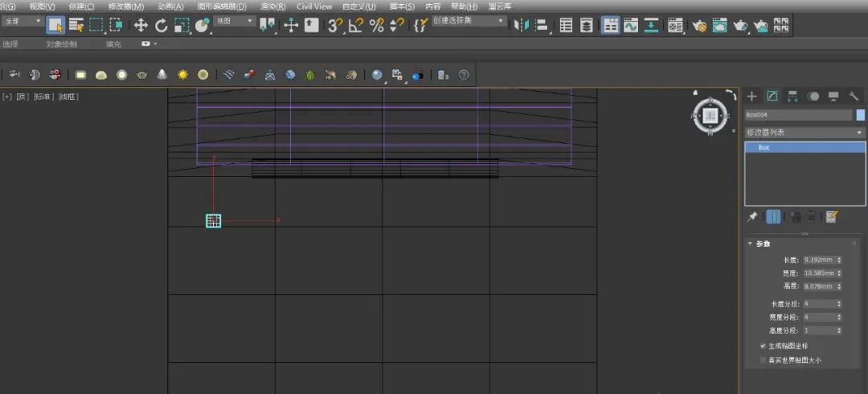Open Render Setup teapot icon

tap(699, 25)
